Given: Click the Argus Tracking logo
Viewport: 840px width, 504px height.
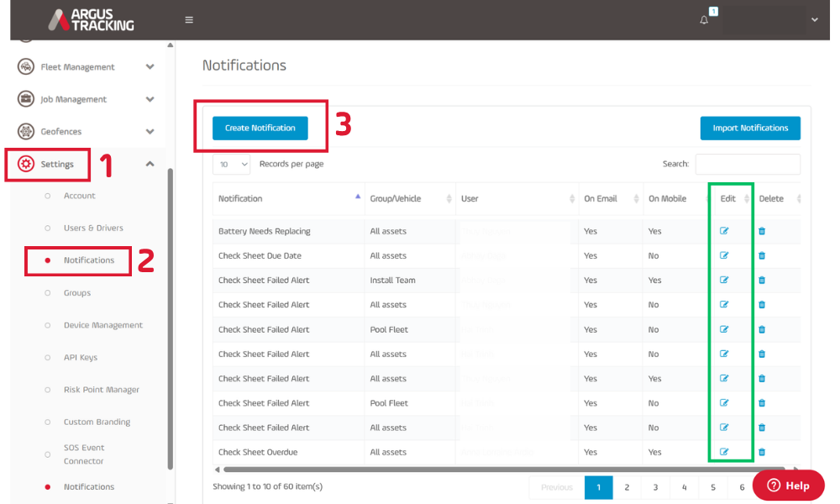Looking at the screenshot, I should (x=91, y=20).
